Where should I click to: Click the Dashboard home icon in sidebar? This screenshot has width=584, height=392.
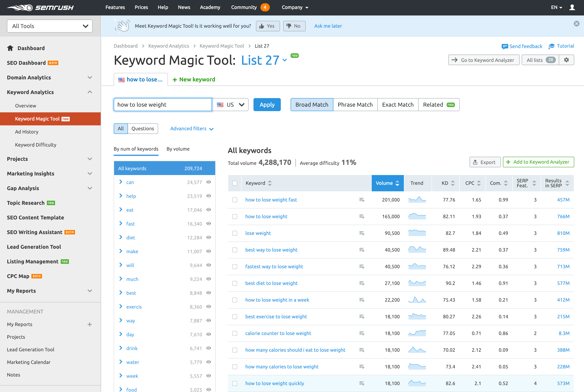point(10,48)
